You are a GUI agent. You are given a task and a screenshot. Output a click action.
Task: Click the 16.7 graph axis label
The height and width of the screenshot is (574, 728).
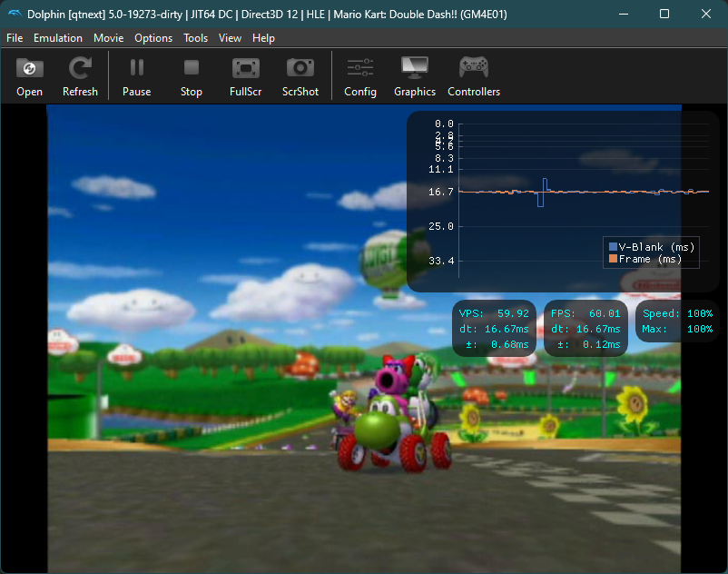pyautogui.click(x=440, y=192)
